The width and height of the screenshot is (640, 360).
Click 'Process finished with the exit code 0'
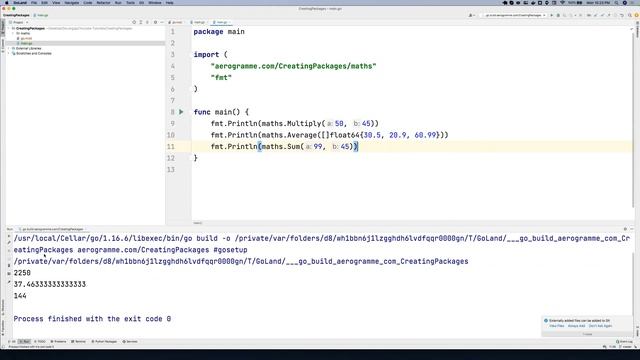click(92, 319)
